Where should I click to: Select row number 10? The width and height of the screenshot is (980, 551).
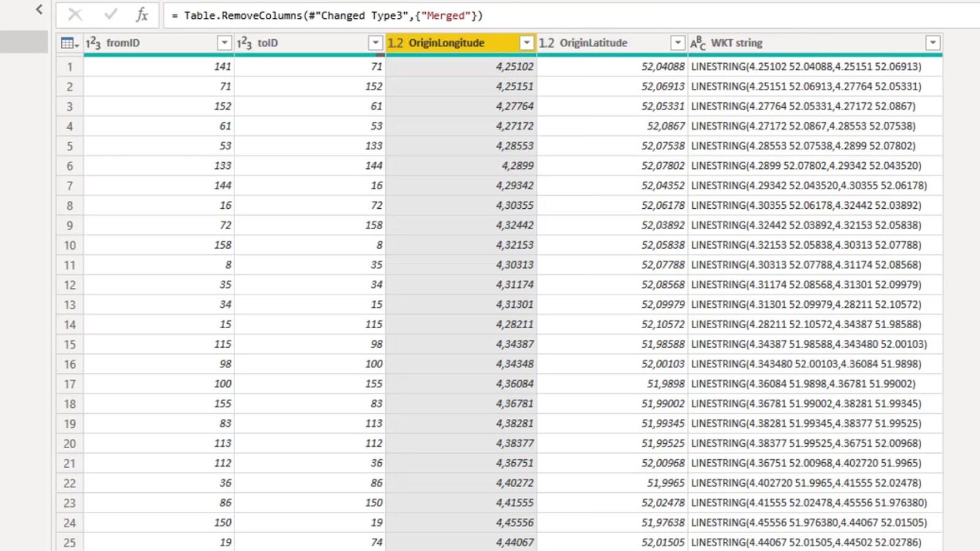pos(70,245)
